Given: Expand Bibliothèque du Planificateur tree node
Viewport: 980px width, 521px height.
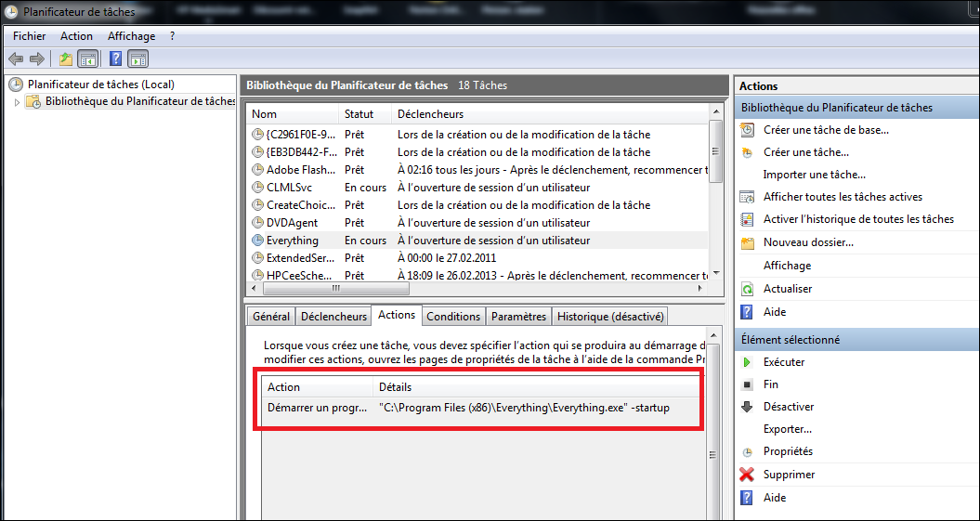Looking at the screenshot, I should tap(17, 102).
